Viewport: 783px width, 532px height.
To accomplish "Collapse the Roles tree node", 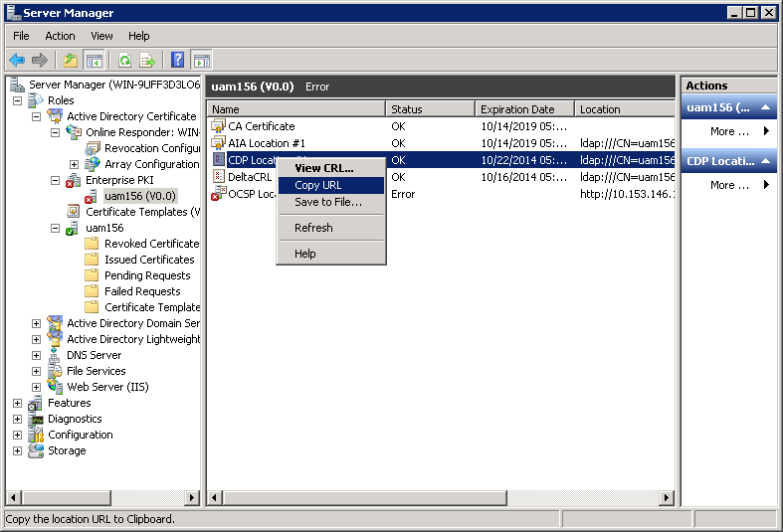I will point(18,100).
